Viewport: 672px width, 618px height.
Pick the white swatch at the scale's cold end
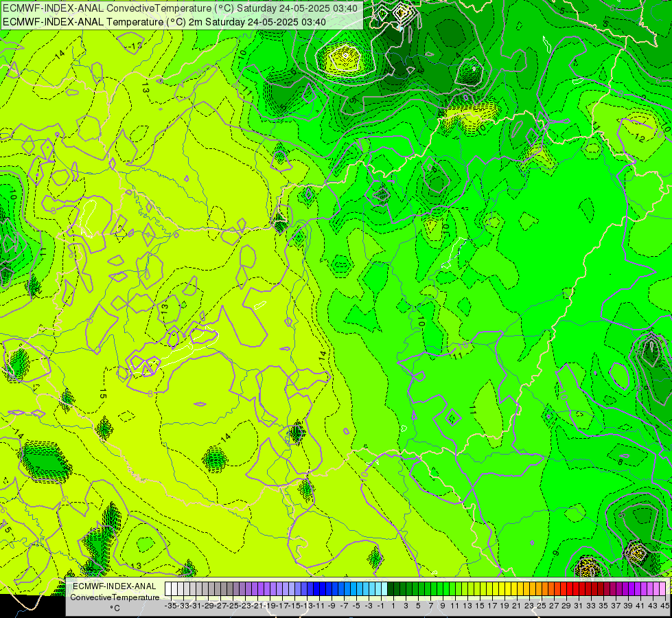click(168, 589)
